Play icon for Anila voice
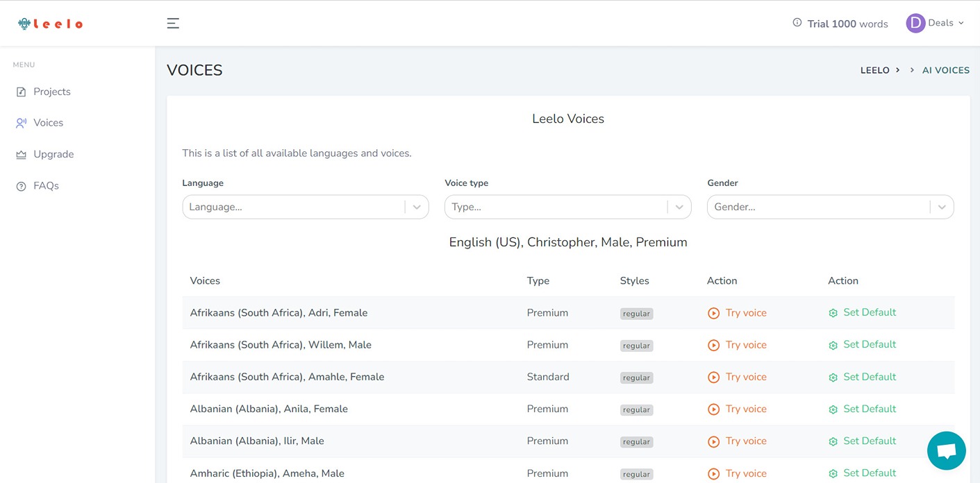The image size is (980, 483). pos(713,409)
